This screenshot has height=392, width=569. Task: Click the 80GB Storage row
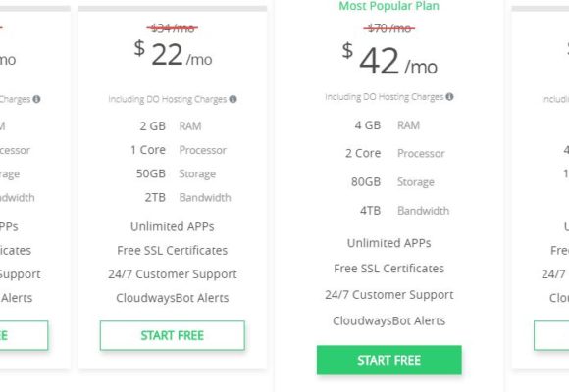(392, 181)
